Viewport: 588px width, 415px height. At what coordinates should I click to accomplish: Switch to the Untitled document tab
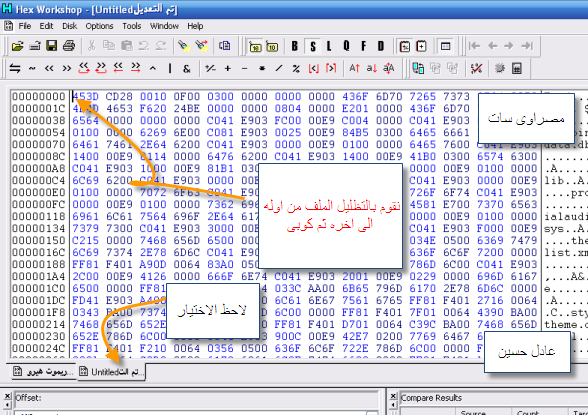pyautogui.click(x=111, y=372)
